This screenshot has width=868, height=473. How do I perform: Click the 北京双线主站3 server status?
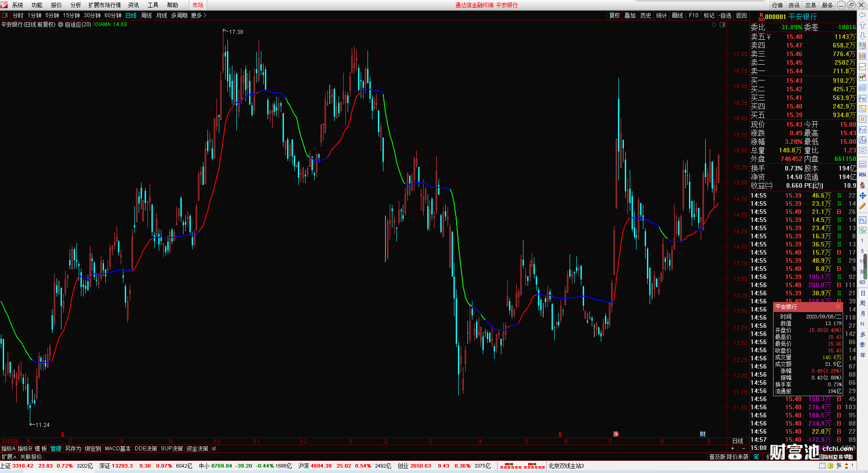[566, 466]
